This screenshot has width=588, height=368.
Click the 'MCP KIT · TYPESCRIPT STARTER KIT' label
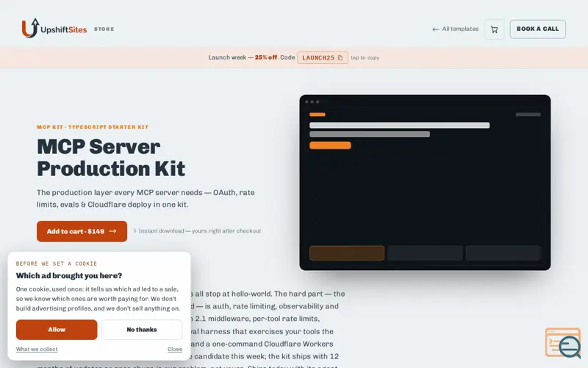point(93,127)
